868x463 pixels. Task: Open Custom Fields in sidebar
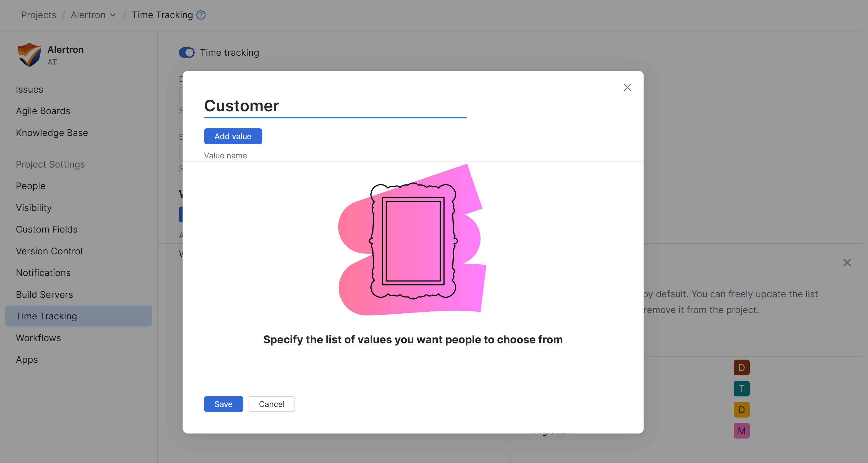pyautogui.click(x=47, y=229)
